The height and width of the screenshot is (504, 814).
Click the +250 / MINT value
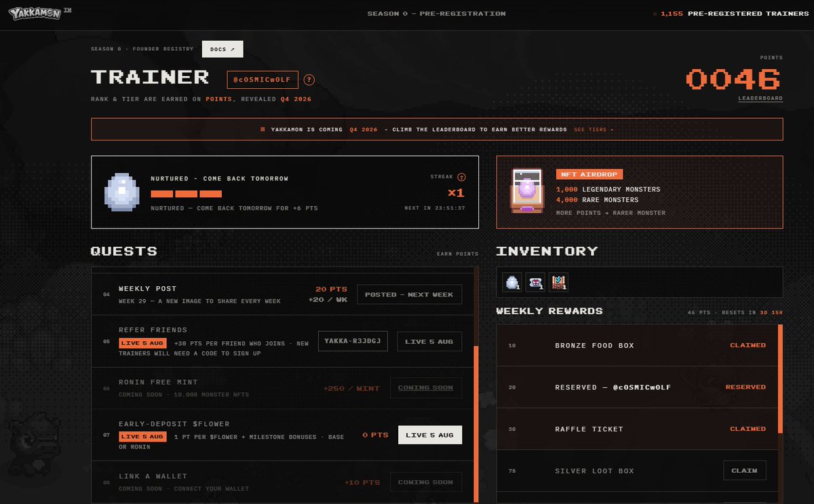pyautogui.click(x=351, y=389)
